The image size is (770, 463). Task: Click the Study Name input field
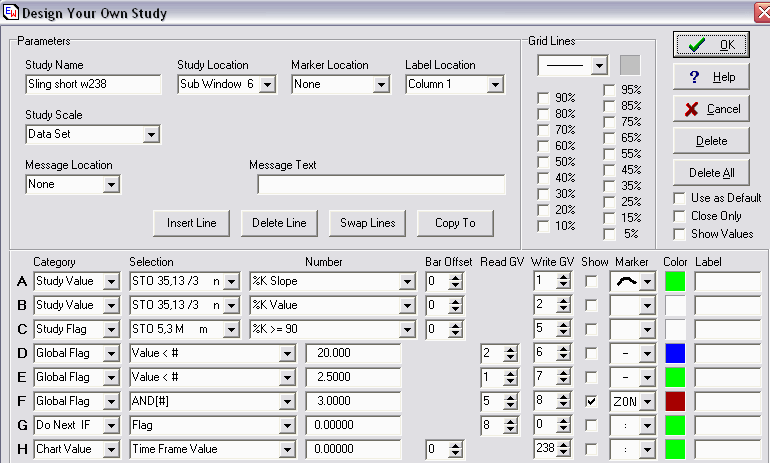pos(93,84)
